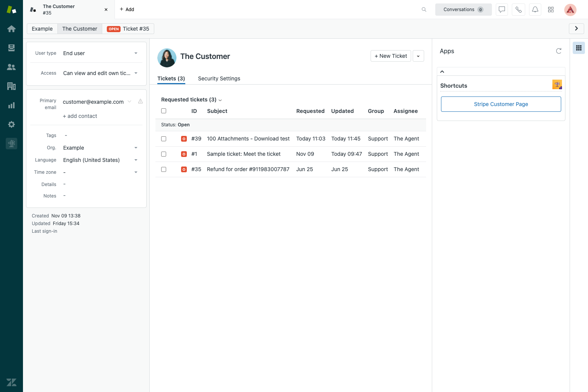
Task: Open the Stripe Customer Page
Action: click(501, 104)
